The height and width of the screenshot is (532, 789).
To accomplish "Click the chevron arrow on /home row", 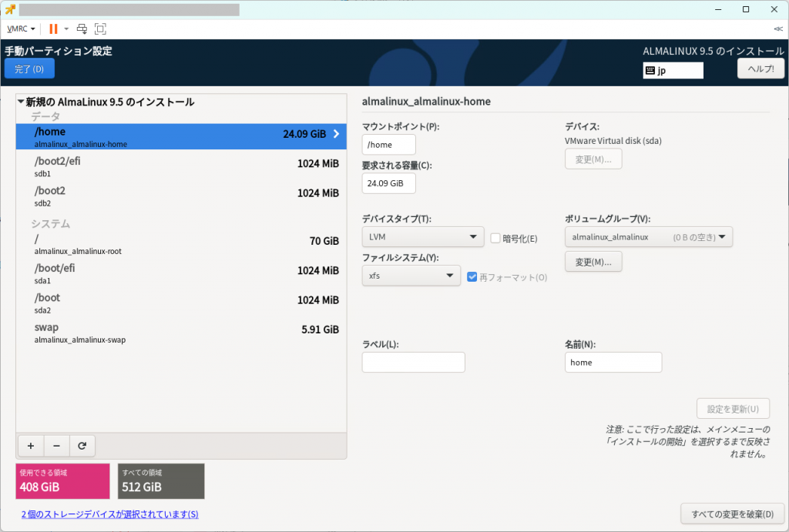I will pyautogui.click(x=336, y=134).
